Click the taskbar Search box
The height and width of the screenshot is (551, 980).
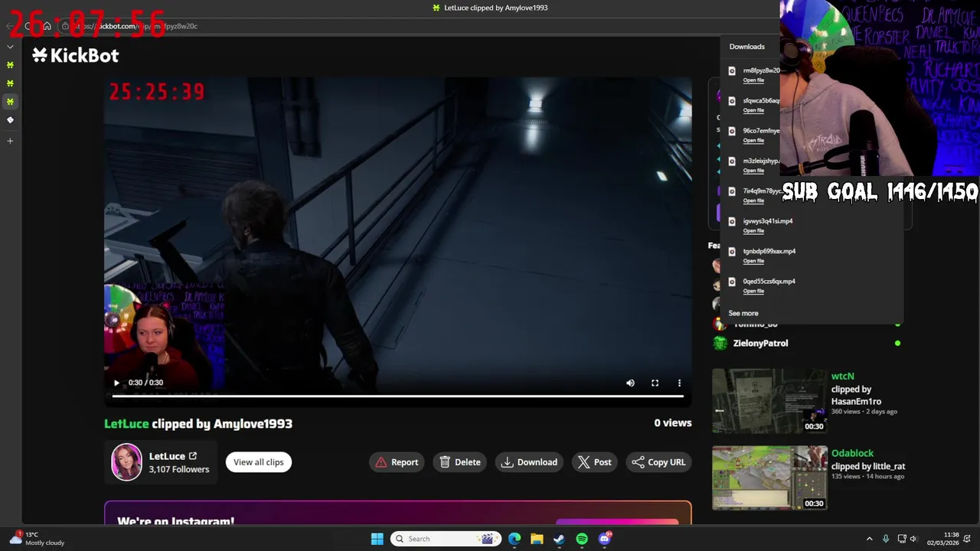446,539
